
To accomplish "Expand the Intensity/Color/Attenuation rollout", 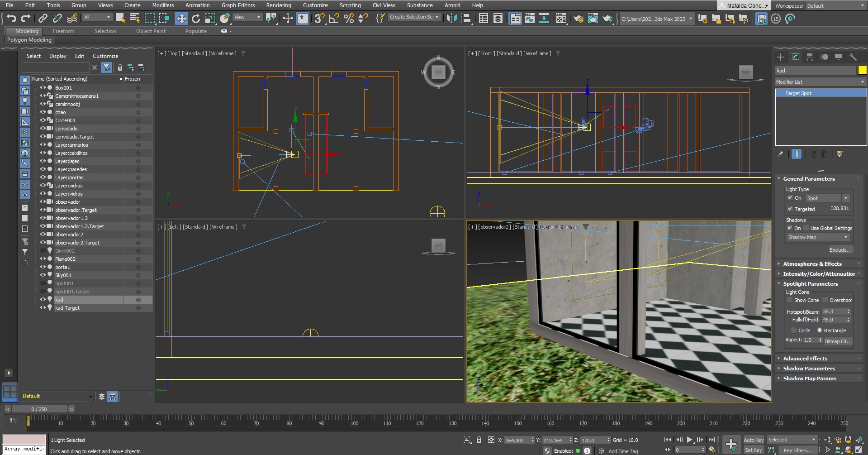I will point(819,274).
